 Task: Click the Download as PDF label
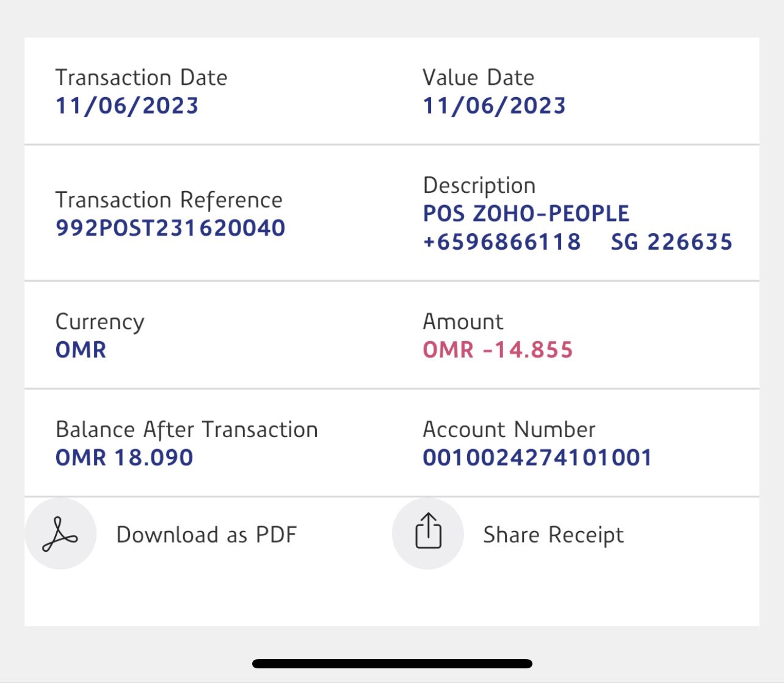206,535
